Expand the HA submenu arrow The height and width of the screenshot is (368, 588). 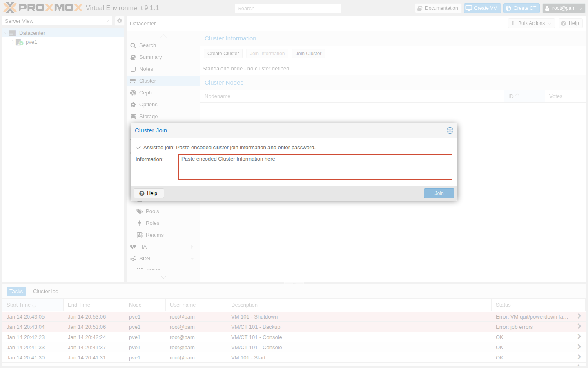pyautogui.click(x=192, y=247)
